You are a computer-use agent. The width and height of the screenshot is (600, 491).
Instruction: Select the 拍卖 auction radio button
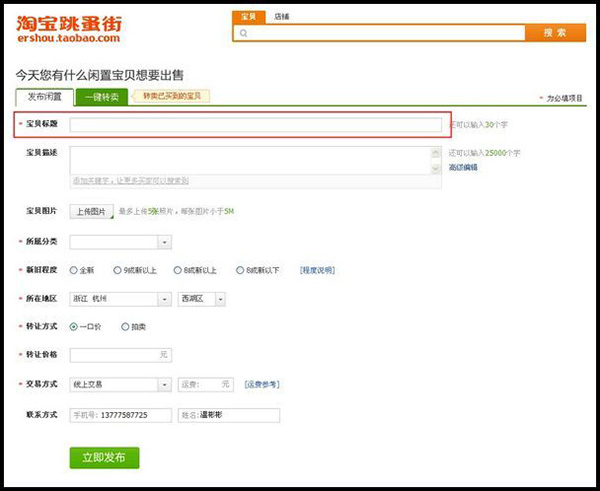(x=125, y=326)
